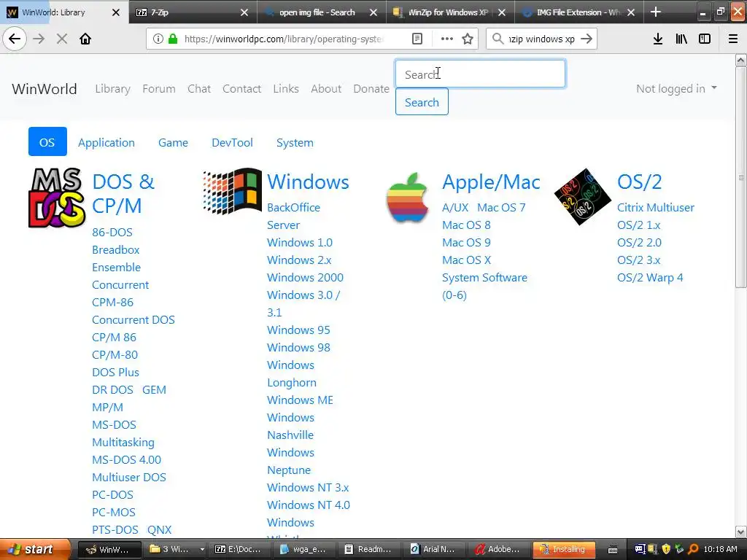
Task: Click the page vertical scrollbar thumb
Action: click(740, 176)
